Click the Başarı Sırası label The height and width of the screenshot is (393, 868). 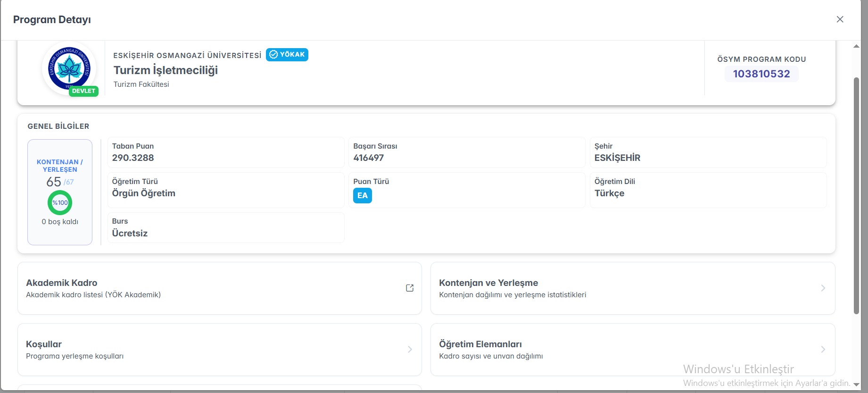point(375,146)
